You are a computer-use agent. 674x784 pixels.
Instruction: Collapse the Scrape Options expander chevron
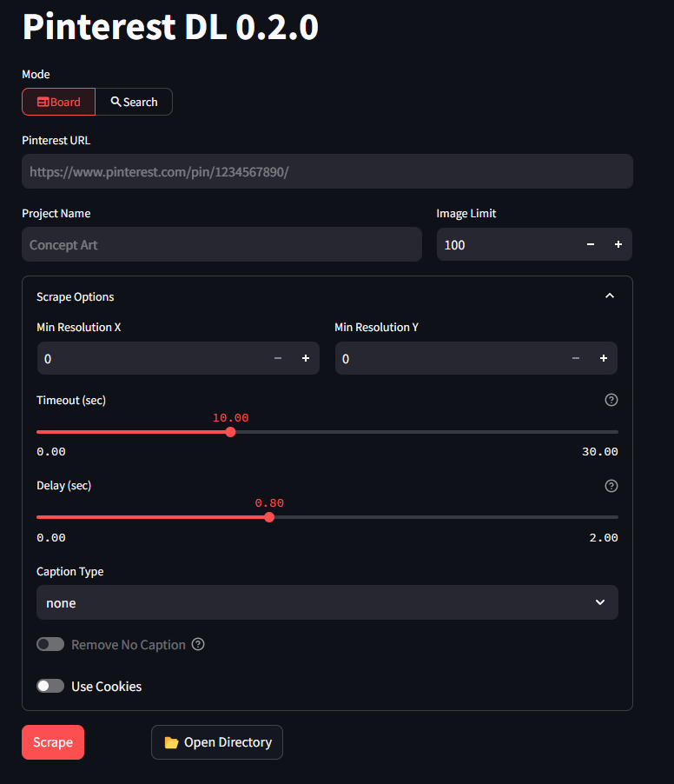[610, 296]
